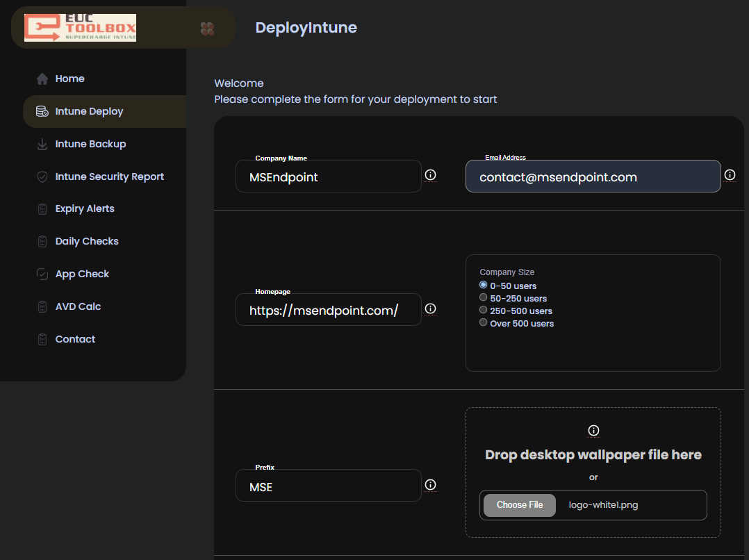Image resolution: width=749 pixels, height=560 pixels.
Task: Click the AVD Calc icon
Action: tap(42, 306)
